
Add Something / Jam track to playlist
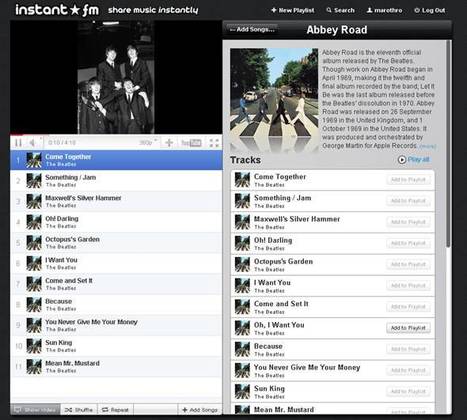point(408,201)
